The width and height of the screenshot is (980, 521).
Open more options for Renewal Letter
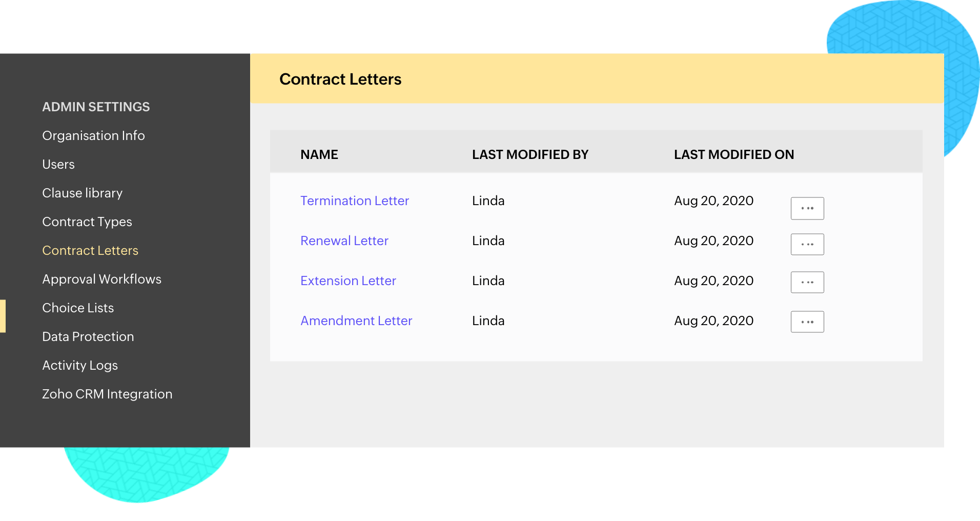pos(807,244)
